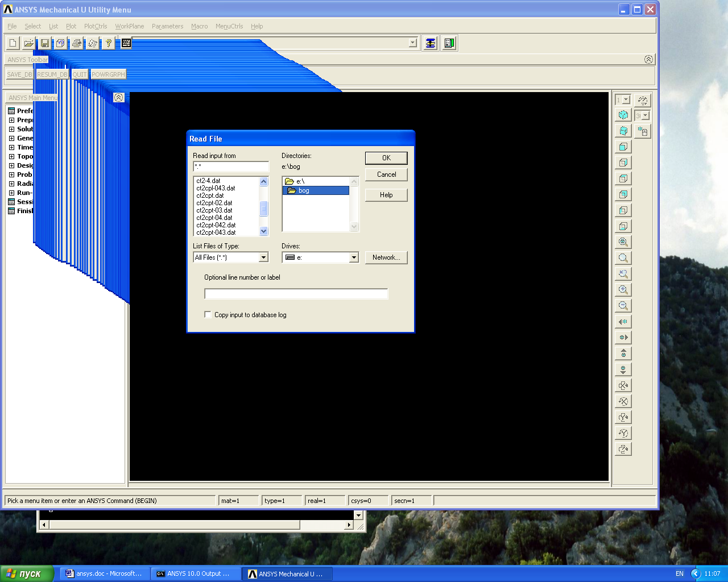Click the Optional line number or label field

(296, 294)
